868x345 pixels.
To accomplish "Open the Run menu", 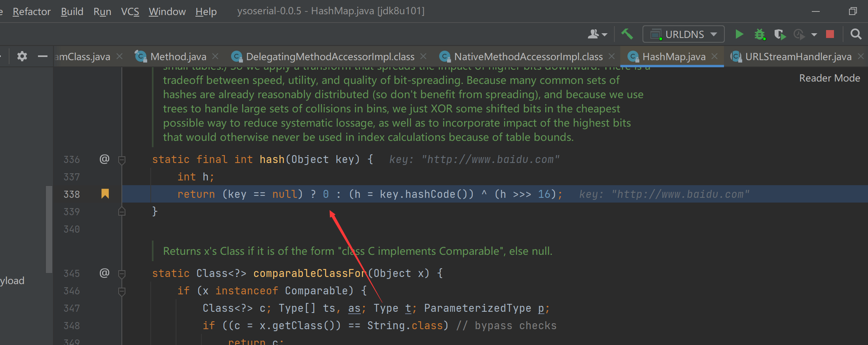I will (x=102, y=11).
